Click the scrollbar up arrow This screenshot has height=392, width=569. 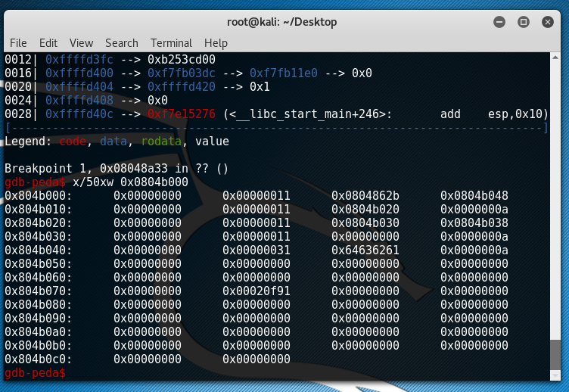tap(555, 58)
